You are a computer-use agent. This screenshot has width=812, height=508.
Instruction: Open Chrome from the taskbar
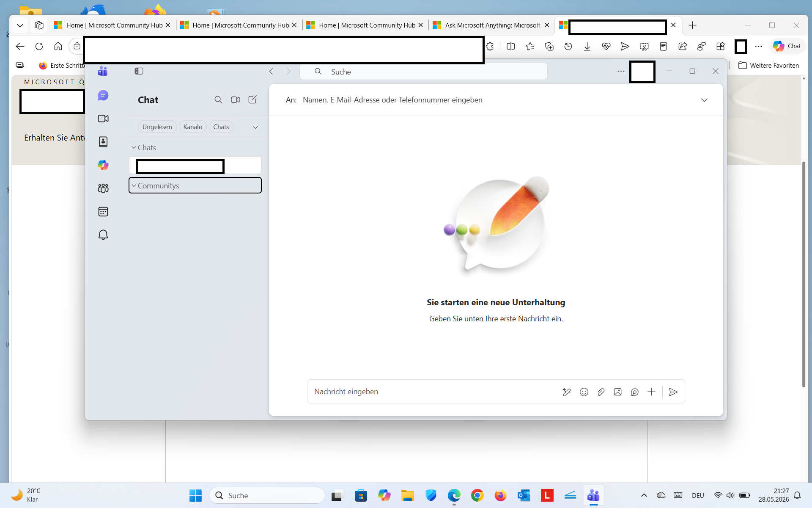(x=477, y=495)
